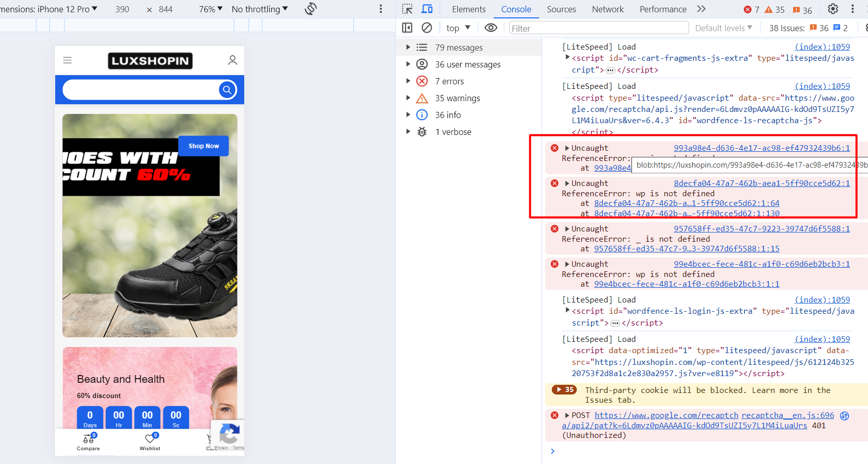Screen dimensions: 868x464
Task: Select the 7 errors filter row
Action: click(x=469, y=81)
